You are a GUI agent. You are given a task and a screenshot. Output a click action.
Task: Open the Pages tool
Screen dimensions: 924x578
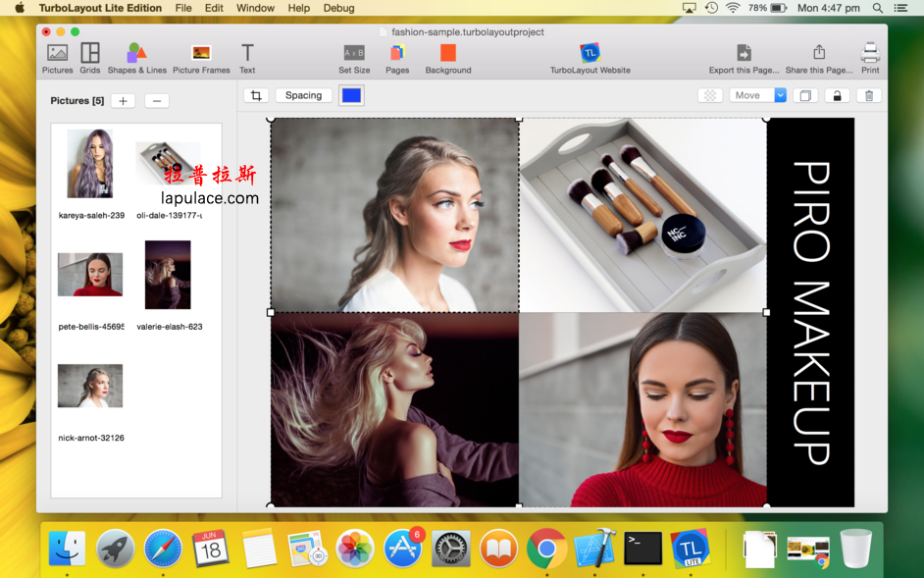click(397, 59)
